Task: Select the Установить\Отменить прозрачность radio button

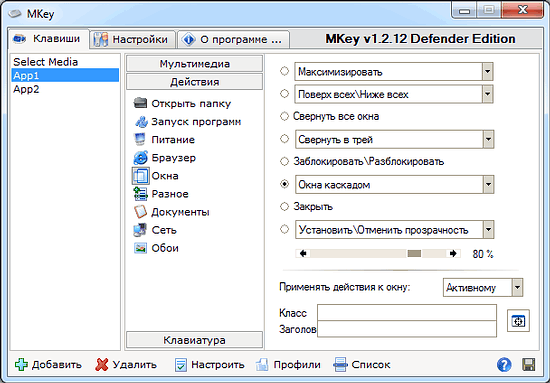Action: 284,229
